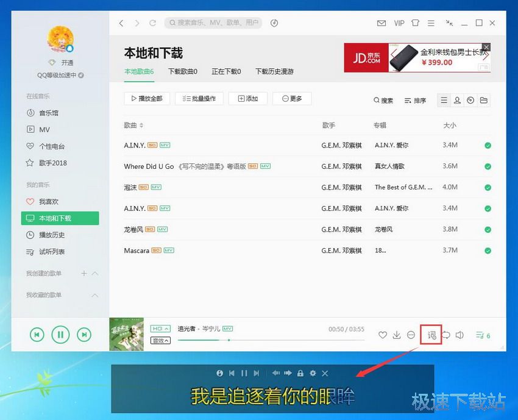The width and height of the screenshot is (518, 420).
Task: Add a new playlist with plus icon
Action: click(x=84, y=273)
